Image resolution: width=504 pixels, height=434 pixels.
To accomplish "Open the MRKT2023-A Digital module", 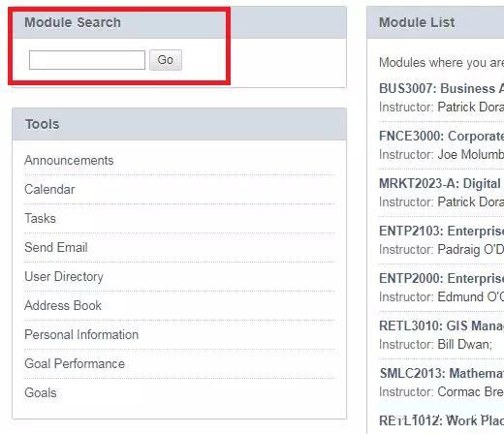I will pyautogui.click(x=441, y=183).
